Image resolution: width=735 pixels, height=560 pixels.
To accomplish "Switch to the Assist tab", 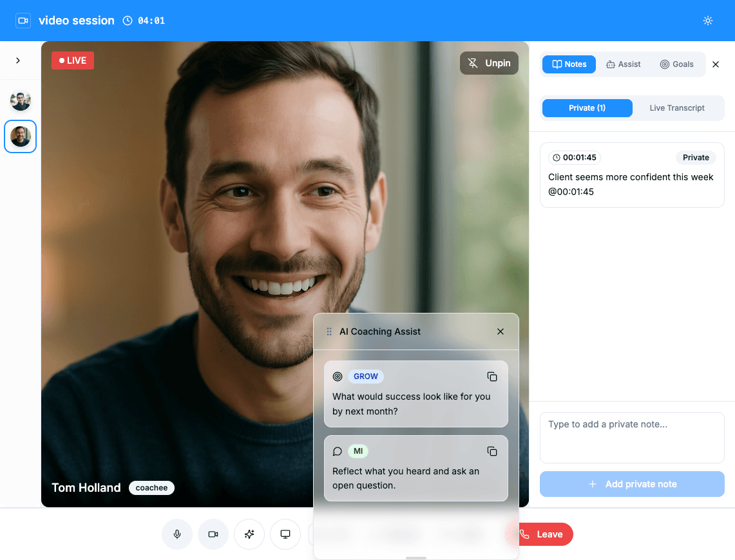I will tap(623, 64).
